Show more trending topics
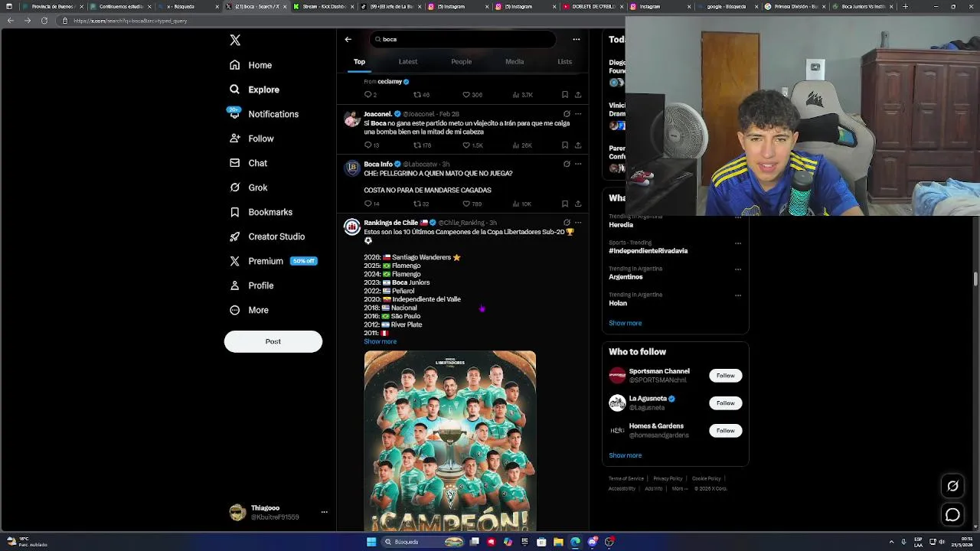This screenshot has width=980, height=551. point(625,323)
